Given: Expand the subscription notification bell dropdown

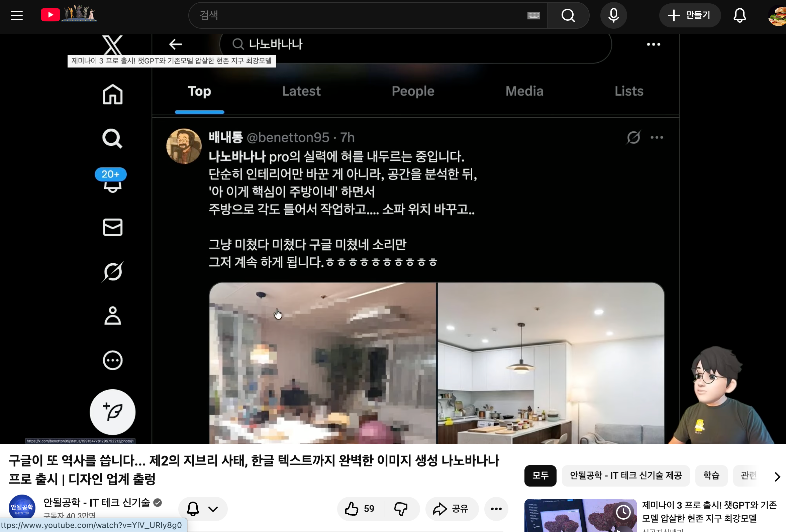Looking at the screenshot, I should tap(203, 508).
